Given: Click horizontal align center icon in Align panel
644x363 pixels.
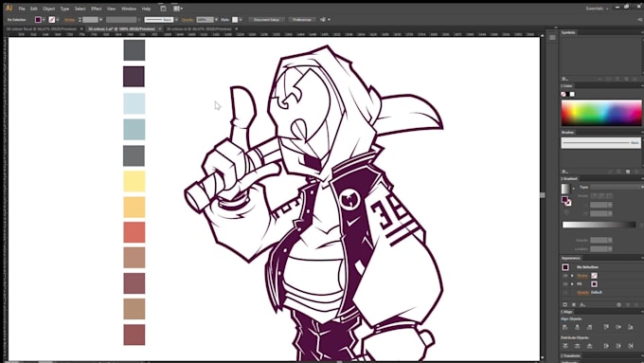Looking at the screenshot, I should (x=577, y=327).
